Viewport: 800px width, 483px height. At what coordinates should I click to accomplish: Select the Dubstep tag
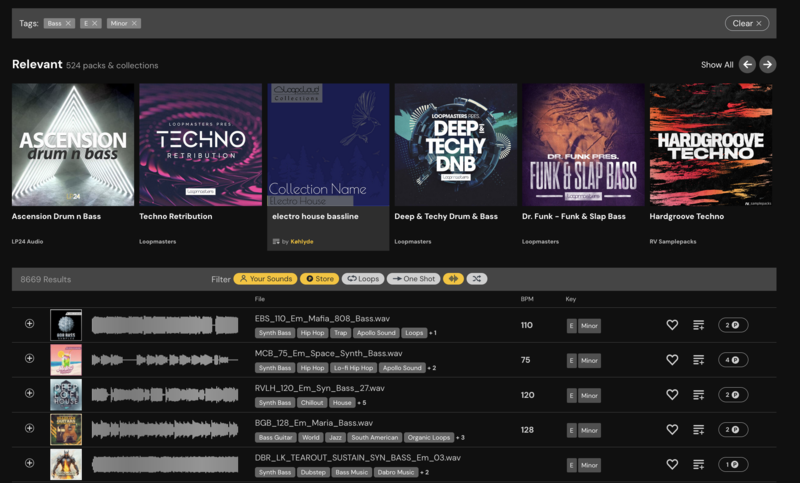(x=313, y=472)
